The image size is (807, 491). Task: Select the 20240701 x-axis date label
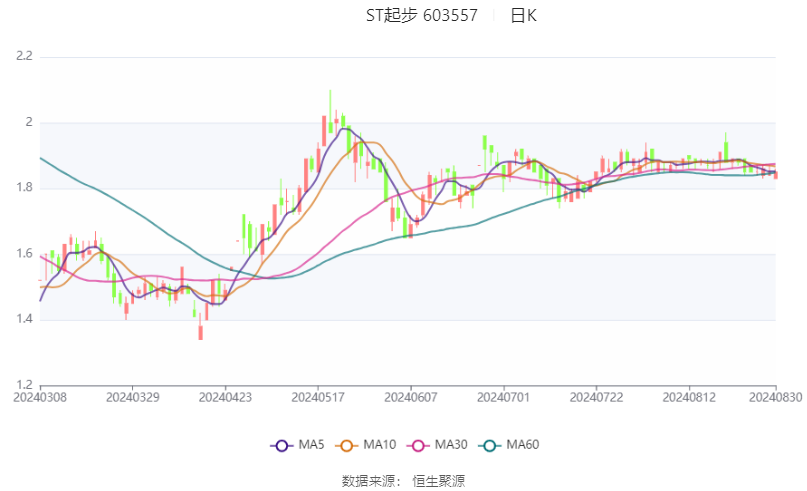[504, 398]
